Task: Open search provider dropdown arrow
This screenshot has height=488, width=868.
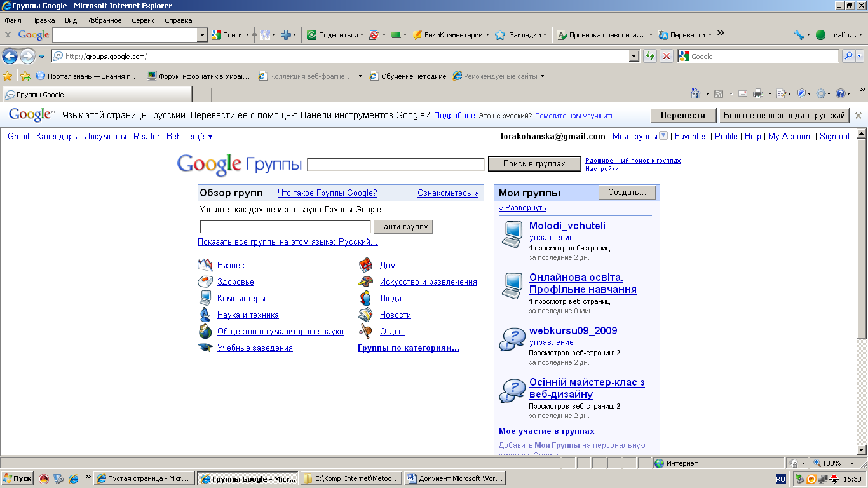Action: pos(860,56)
